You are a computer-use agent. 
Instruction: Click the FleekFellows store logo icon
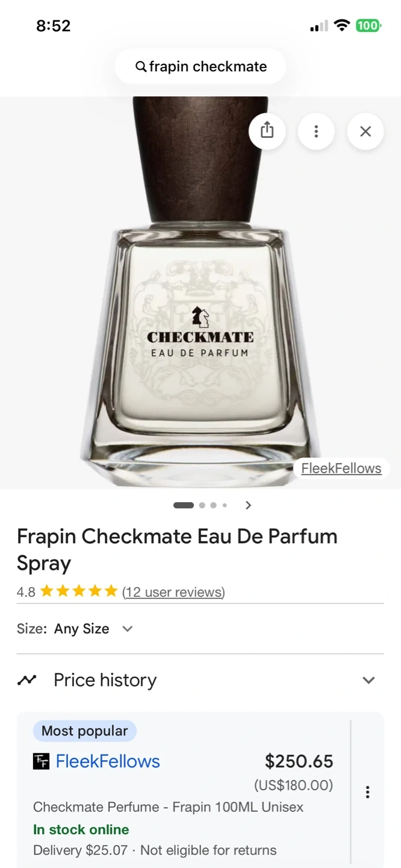point(41,761)
